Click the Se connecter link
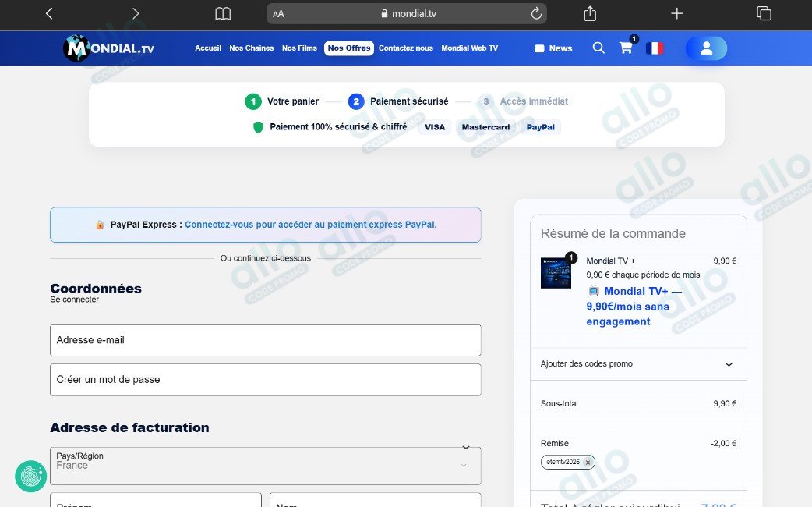 pyautogui.click(x=75, y=300)
